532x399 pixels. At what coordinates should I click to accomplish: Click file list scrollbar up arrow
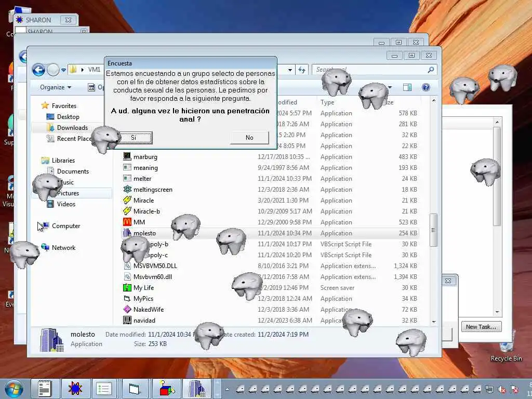click(434, 101)
